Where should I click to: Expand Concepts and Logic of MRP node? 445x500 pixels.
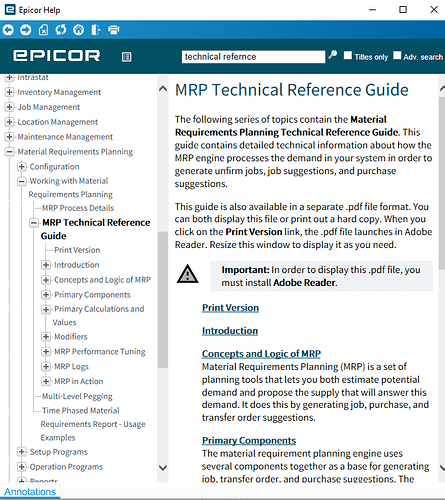46,280
